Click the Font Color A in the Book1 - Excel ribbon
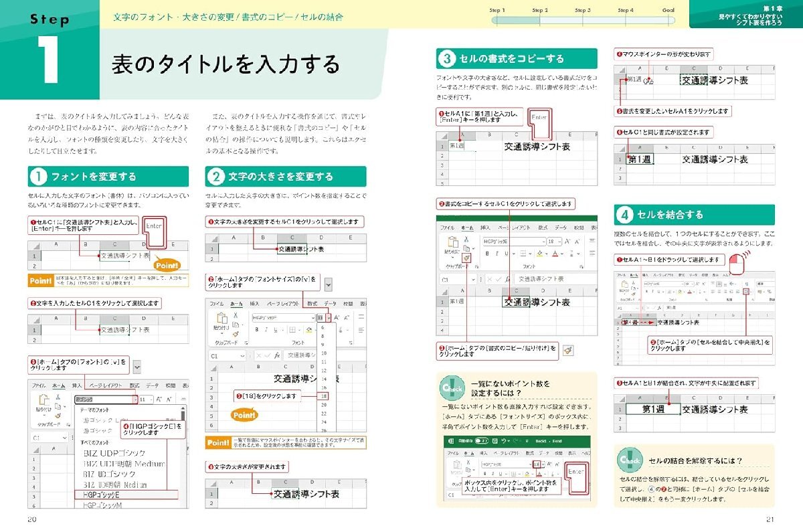This screenshot has height=532, width=803. 540,473
